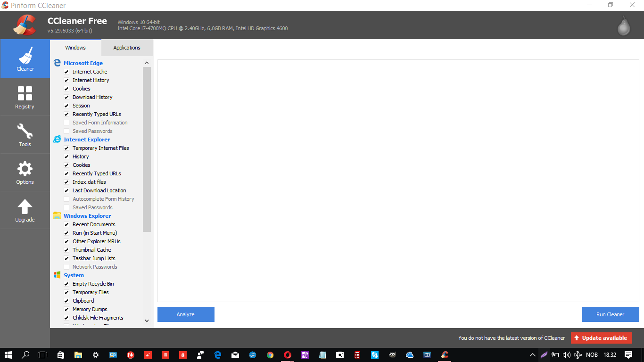Enable Autocomplete Form History checkbox
The height and width of the screenshot is (362, 644).
(66, 199)
